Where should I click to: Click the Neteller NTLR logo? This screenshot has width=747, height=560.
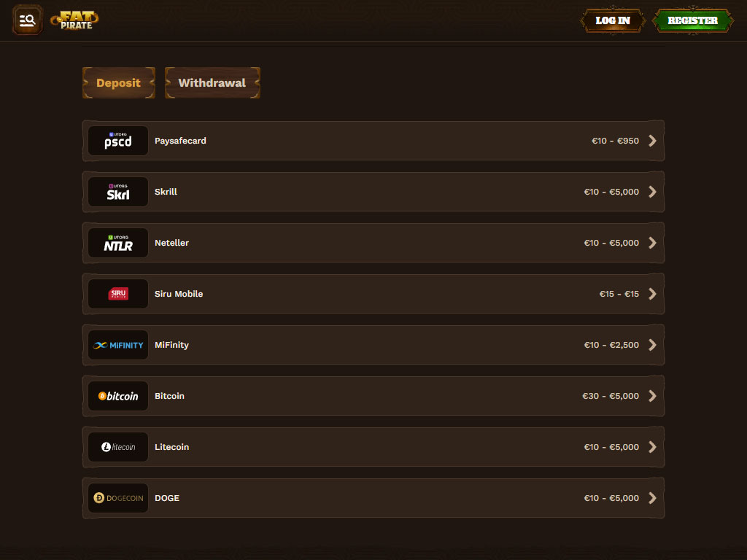[x=118, y=243]
